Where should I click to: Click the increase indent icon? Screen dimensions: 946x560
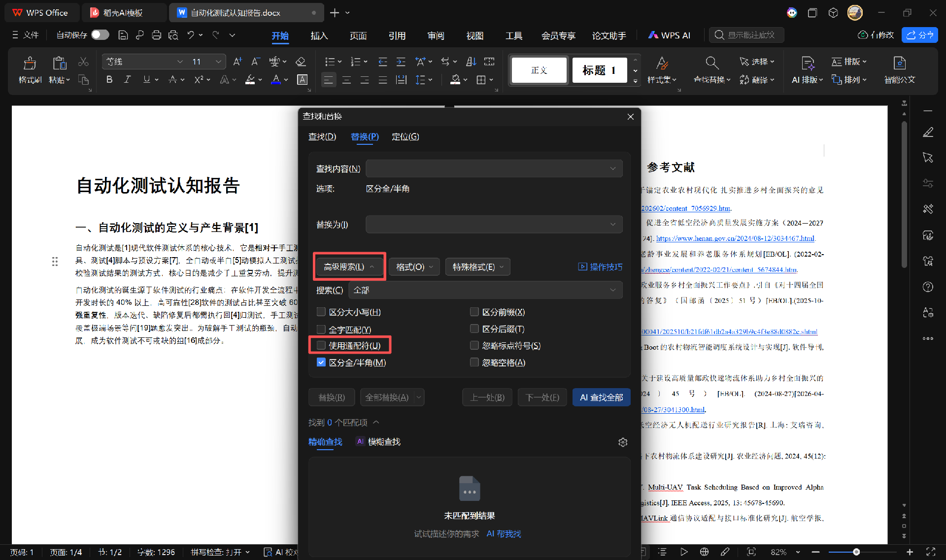tap(401, 62)
